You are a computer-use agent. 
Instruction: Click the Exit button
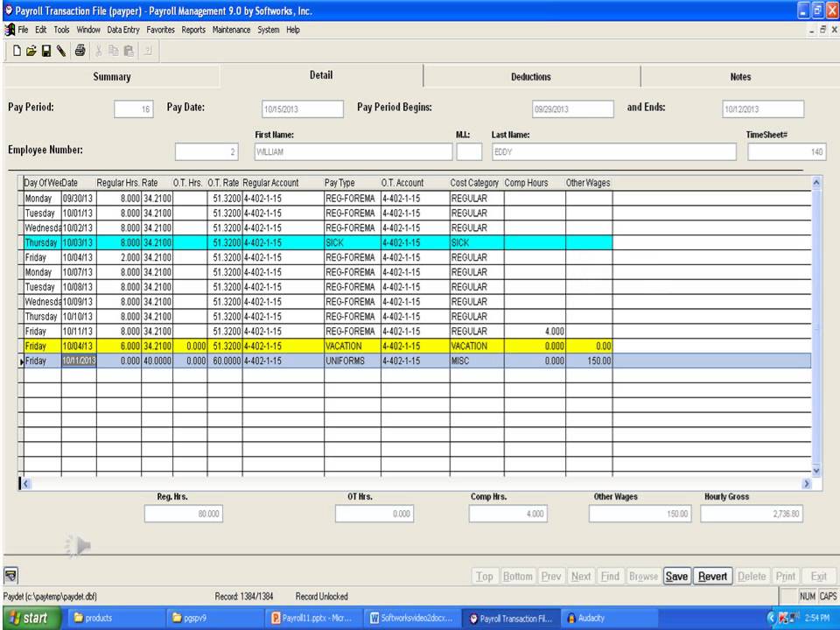[x=819, y=577]
